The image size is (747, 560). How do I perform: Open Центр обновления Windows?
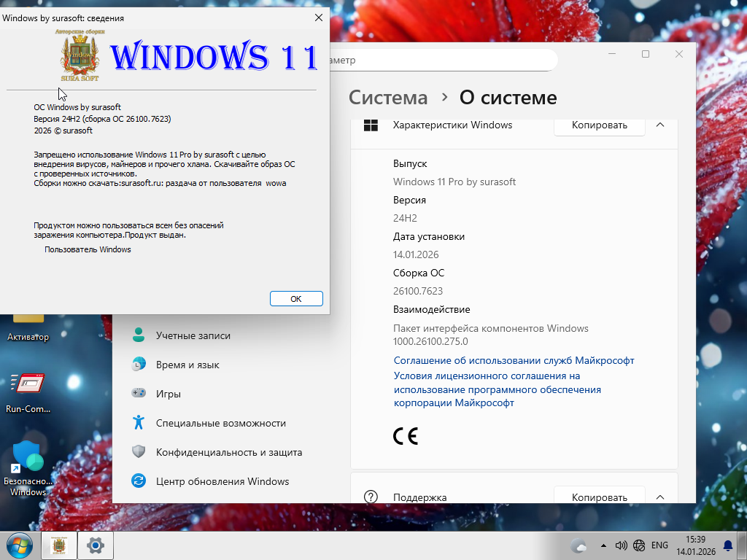(222, 481)
